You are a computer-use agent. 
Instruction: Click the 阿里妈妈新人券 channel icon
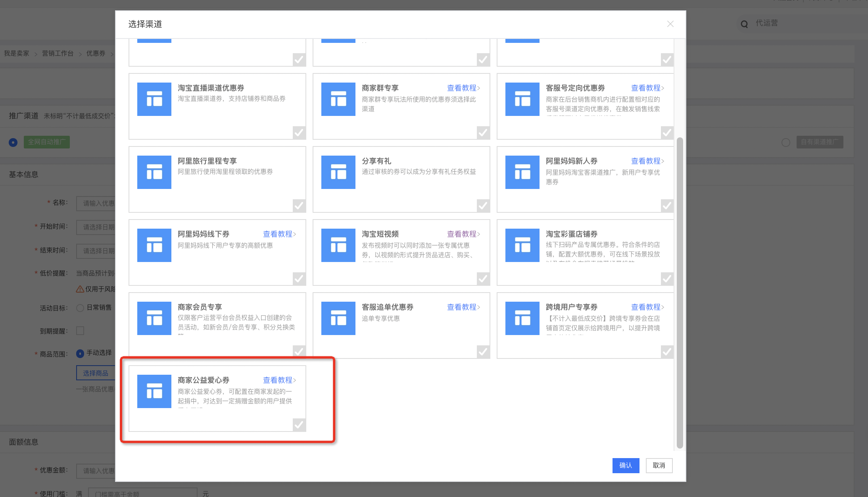(x=522, y=172)
